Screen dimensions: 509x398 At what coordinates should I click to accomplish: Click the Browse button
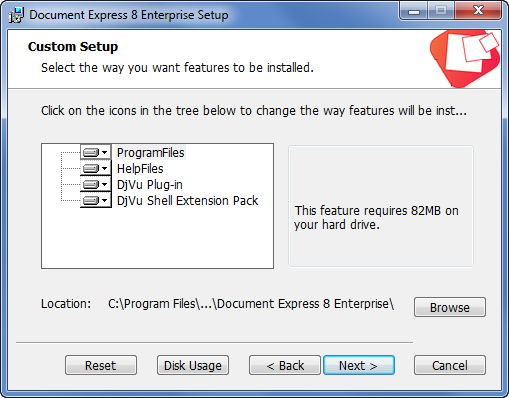point(450,307)
